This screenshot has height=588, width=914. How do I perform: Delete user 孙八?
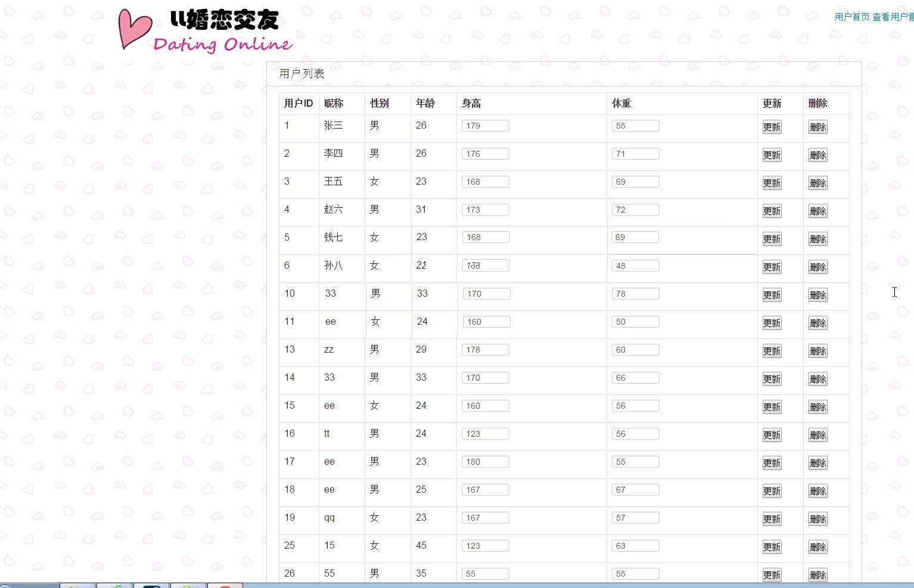[x=817, y=267]
